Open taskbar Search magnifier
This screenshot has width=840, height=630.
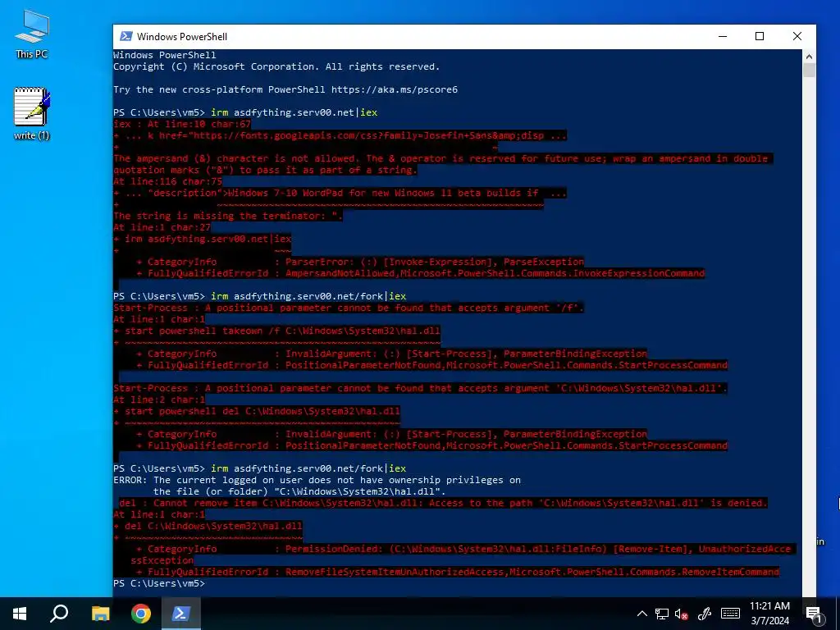[59, 614]
